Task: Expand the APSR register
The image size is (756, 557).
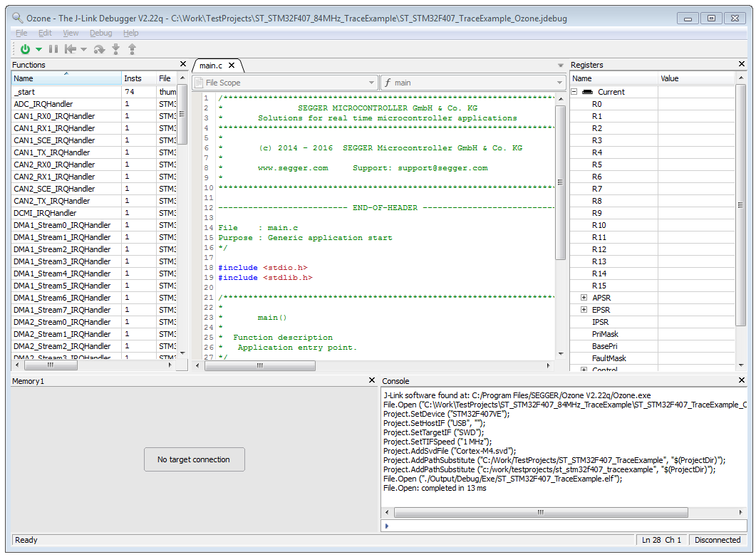Action: [x=584, y=298]
